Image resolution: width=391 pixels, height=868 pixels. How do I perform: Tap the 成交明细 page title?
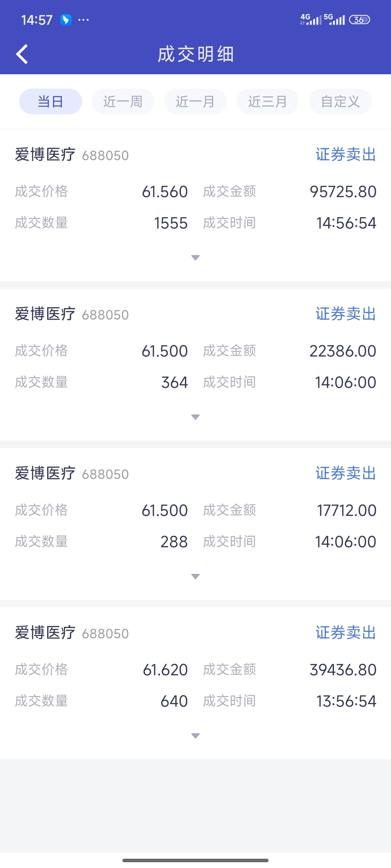coord(196,54)
